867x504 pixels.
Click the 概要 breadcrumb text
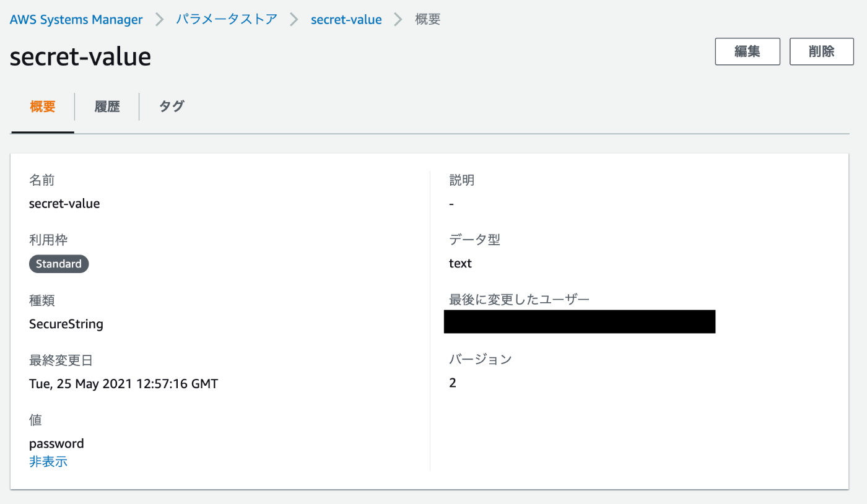[427, 19]
